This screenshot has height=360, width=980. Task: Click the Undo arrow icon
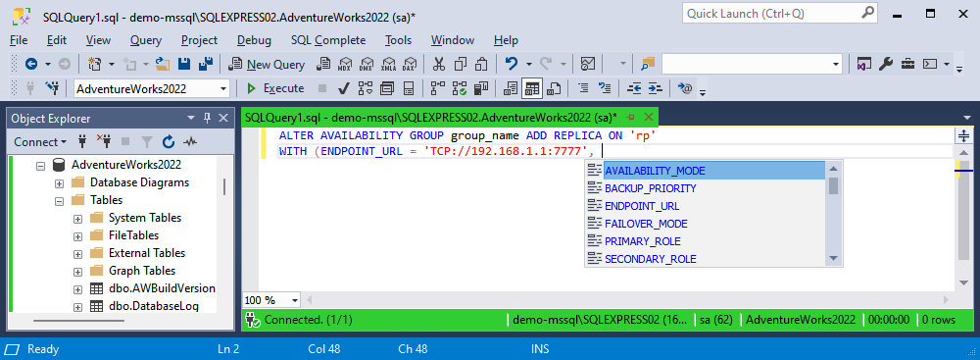(x=512, y=64)
